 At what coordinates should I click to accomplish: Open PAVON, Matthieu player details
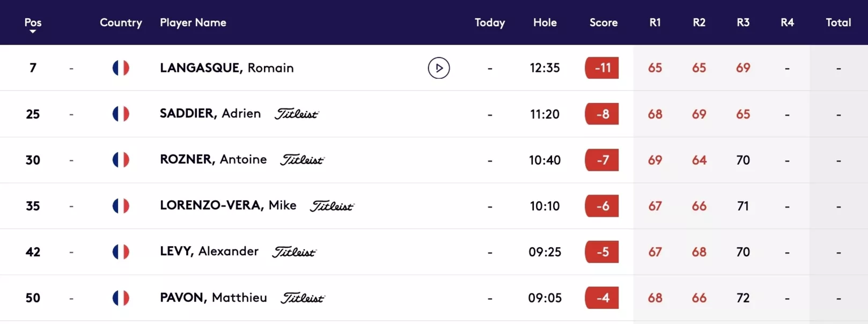point(214,298)
